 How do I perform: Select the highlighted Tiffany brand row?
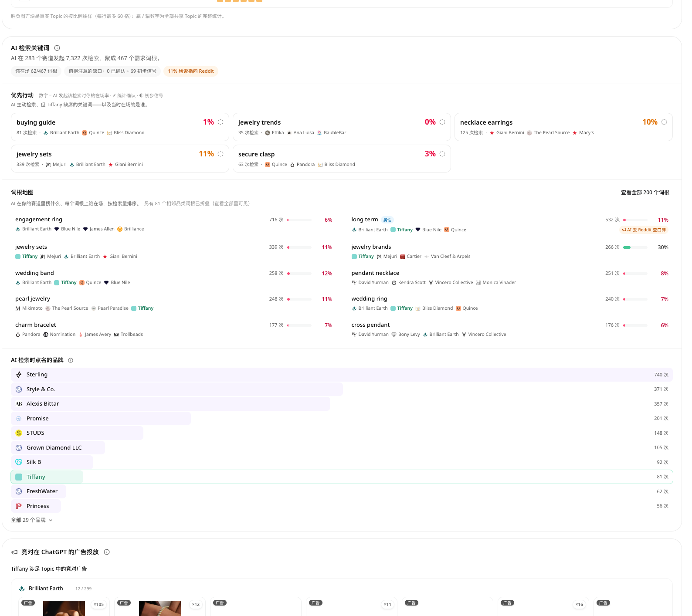tap(342, 477)
